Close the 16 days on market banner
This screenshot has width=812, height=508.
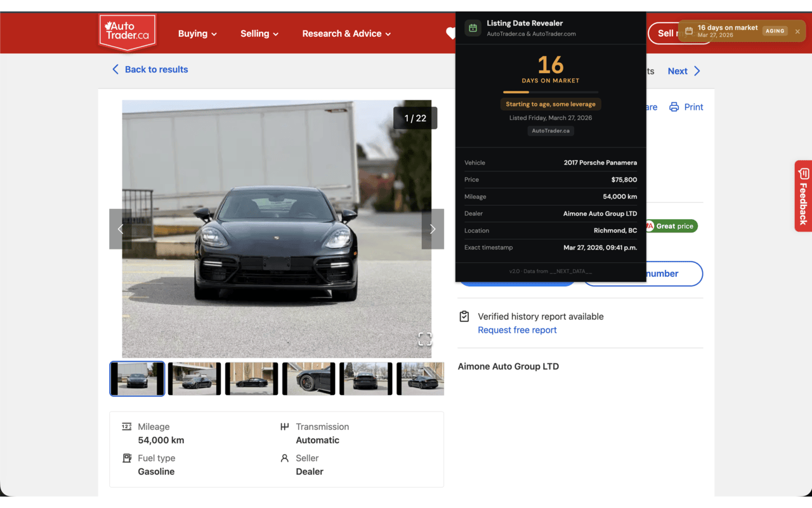click(797, 31)
